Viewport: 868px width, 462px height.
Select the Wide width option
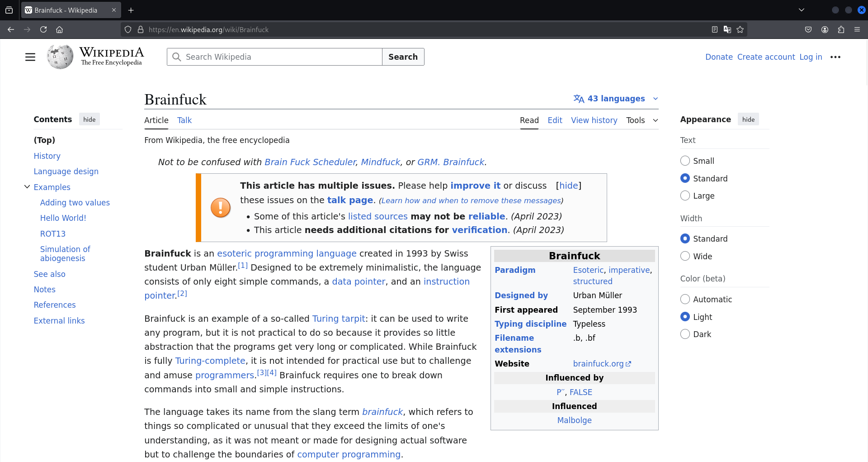(x=685, y=256)
